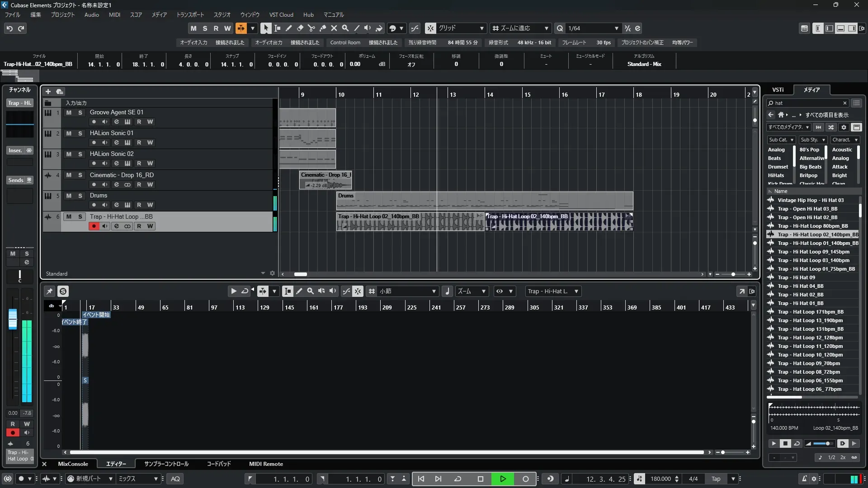Select the Glue tool
The image size is (868, 488).
[x=323, y=28]
